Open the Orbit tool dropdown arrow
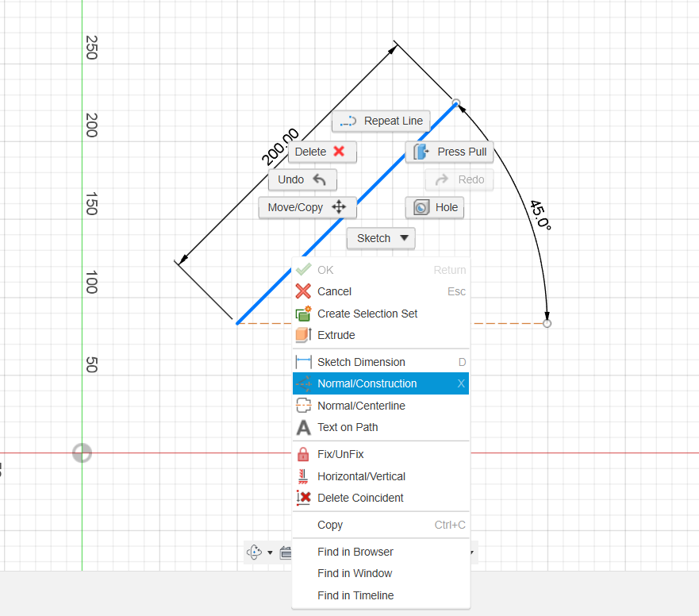The width and height of the screenshot is (699, 616). click(270, 552)
